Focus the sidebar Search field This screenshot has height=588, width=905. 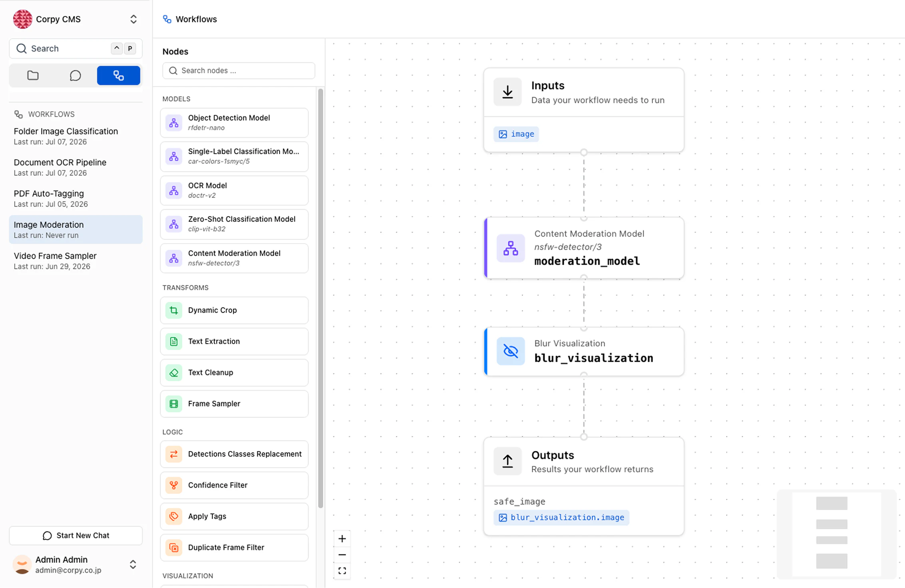click(x=76, y=48)
